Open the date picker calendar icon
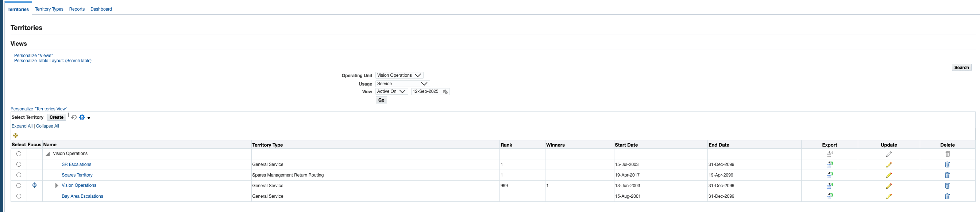This screenshot has height=212, width=980. (x=445, y=92)
